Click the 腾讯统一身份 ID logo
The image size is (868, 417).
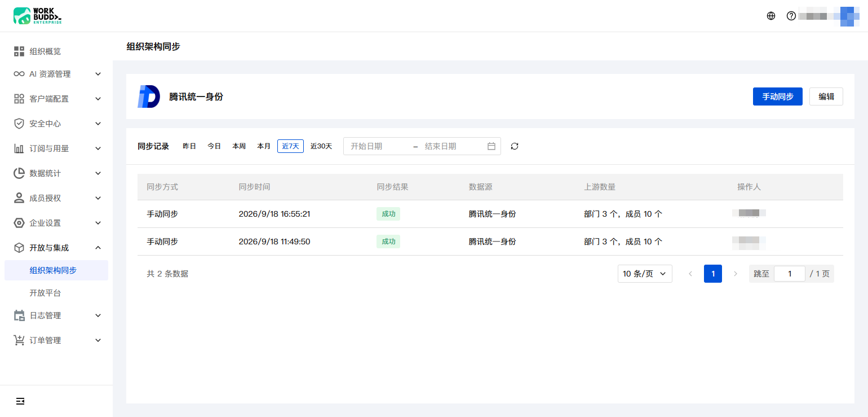(x=149, y=96)
